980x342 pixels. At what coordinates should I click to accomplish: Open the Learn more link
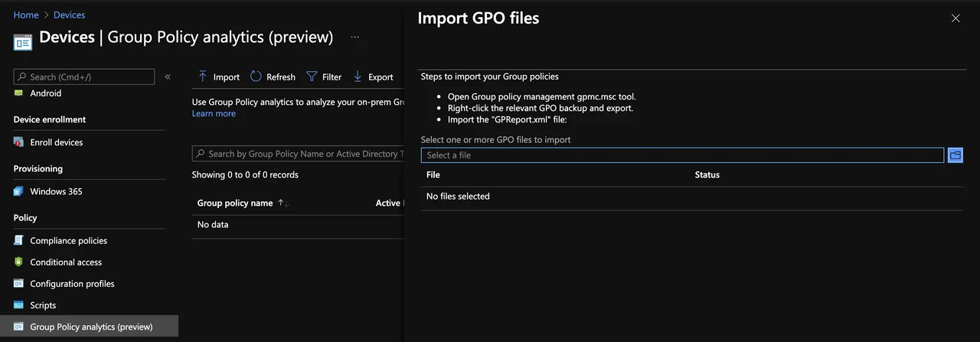(214, 113)
